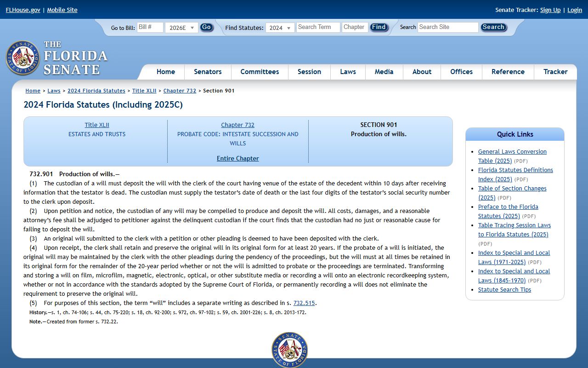The height and width of the screenshot is (368, 588).
Task: Open the Tracker navigation tab
Action: 555,72
